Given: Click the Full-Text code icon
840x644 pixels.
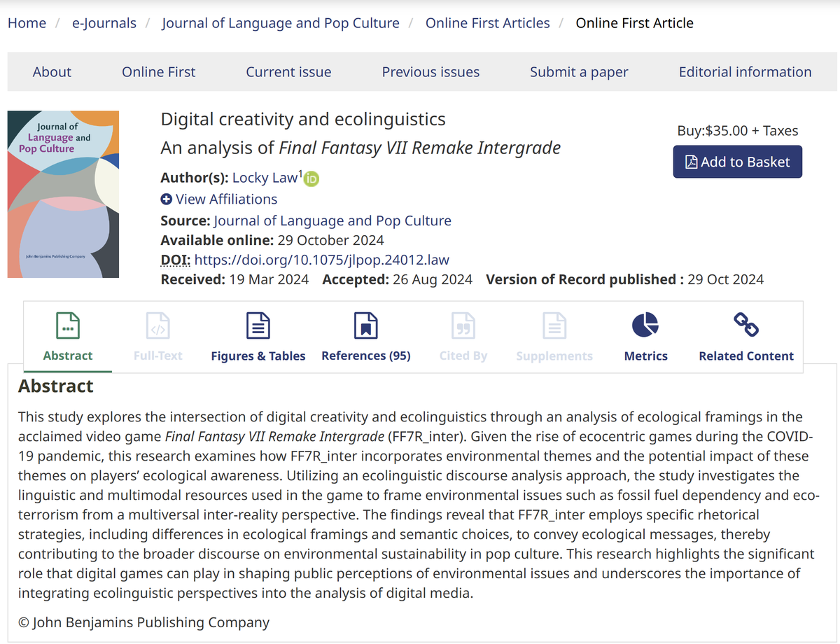Looking at the screenshot, I should (157, 325).
